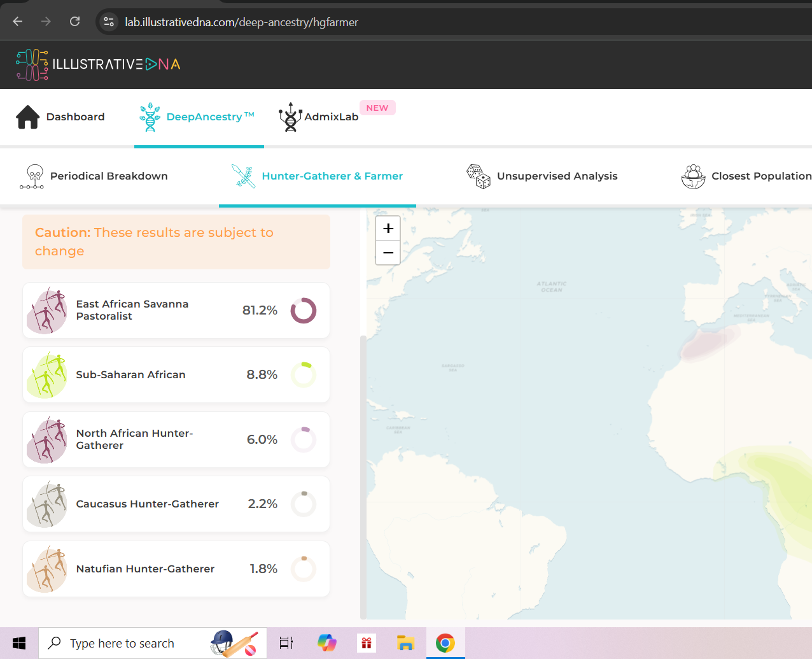Click the North African Hunter-Gatherer label

click(x=135, y=439)
